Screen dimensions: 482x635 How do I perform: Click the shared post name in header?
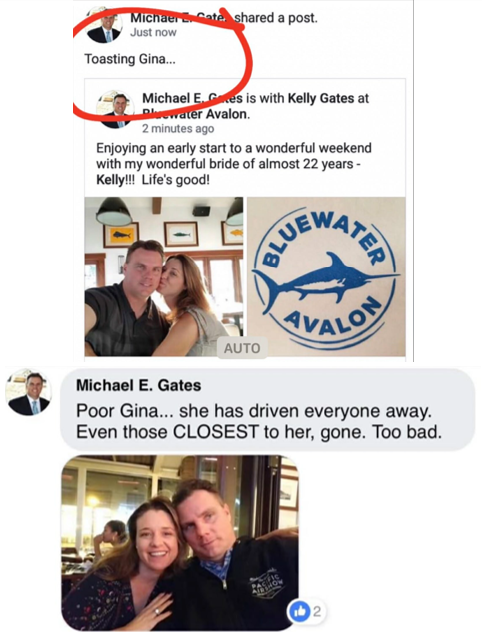click(x=194, y=98)
